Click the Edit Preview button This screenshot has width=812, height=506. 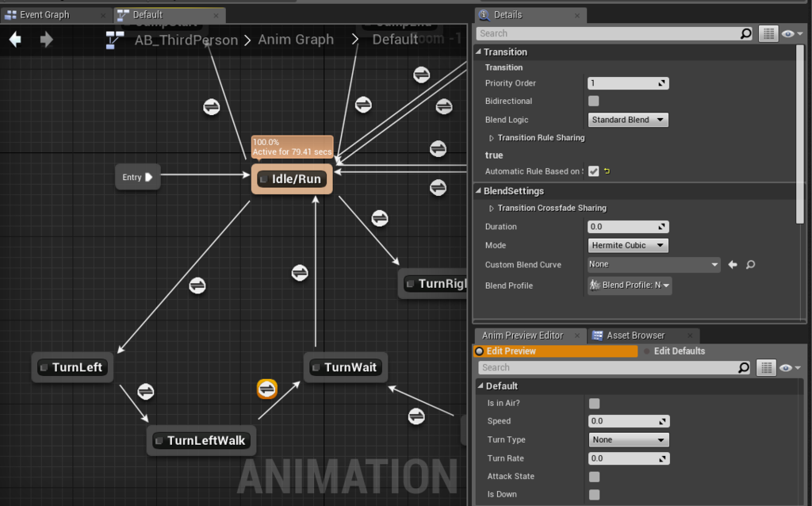click(555, 351)
